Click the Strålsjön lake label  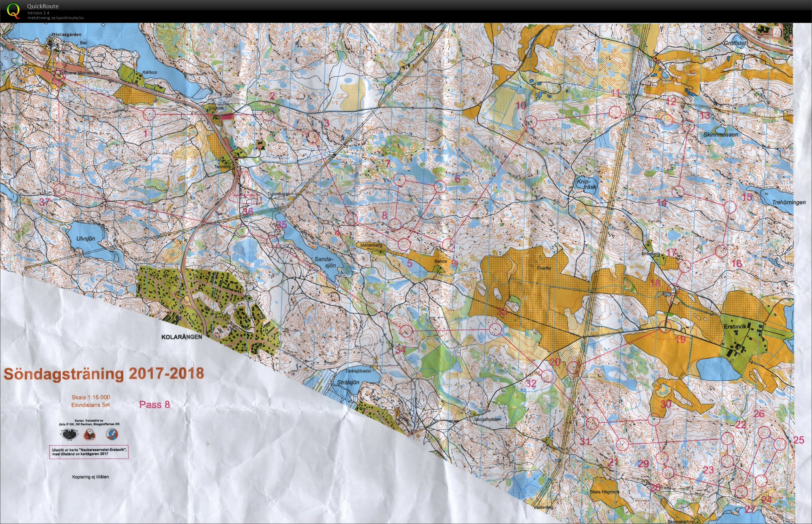348,382
